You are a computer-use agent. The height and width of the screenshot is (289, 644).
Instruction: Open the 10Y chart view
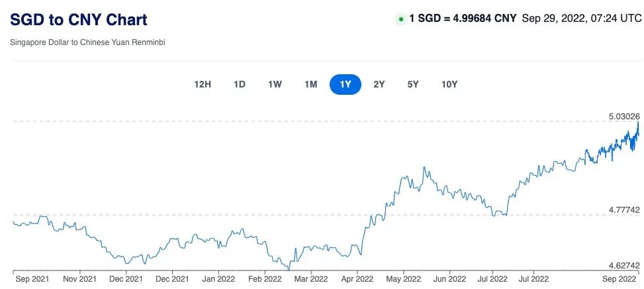449,84
